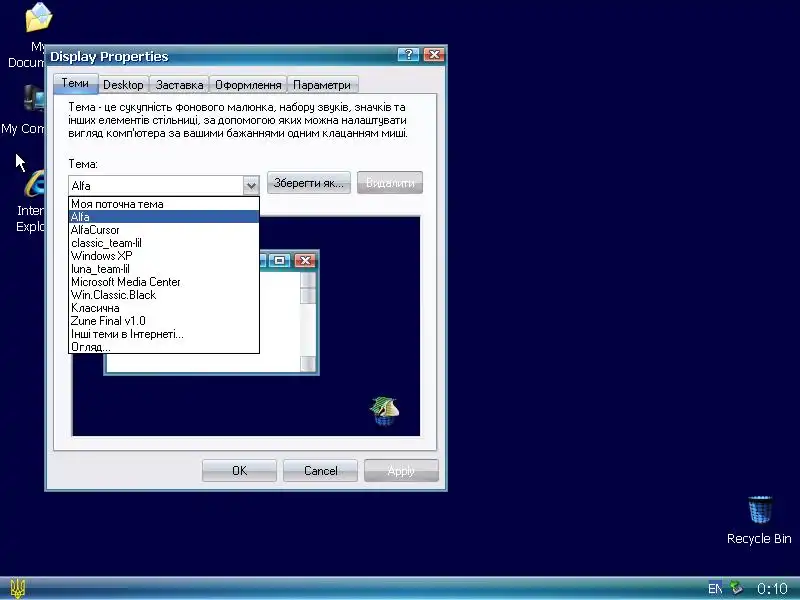Click the theme combo box field showing Alfa
This screenshot has width=800, height=600.
click(x=164, y=185)
